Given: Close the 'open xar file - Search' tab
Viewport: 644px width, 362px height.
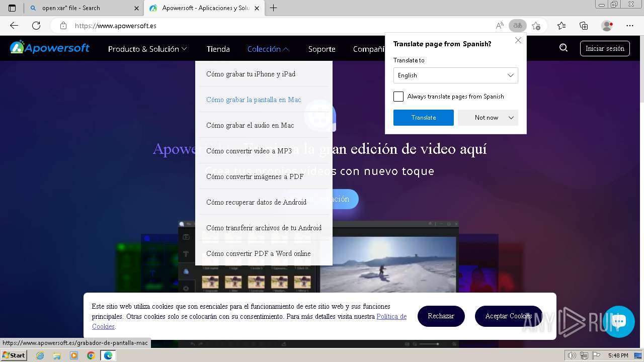Looking at the screenshot, I should click(x=136, y=8).
